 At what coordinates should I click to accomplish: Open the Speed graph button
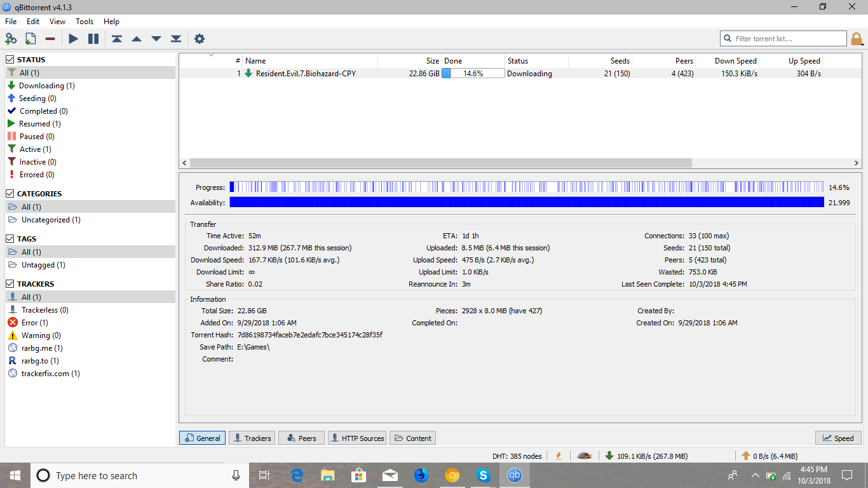(x=838, y=438)
